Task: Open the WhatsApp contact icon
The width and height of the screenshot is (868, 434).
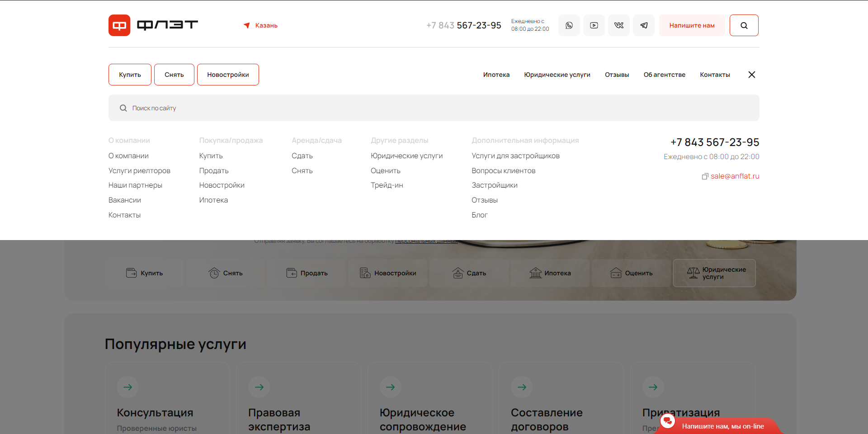Action: click(x=569, y=25)
